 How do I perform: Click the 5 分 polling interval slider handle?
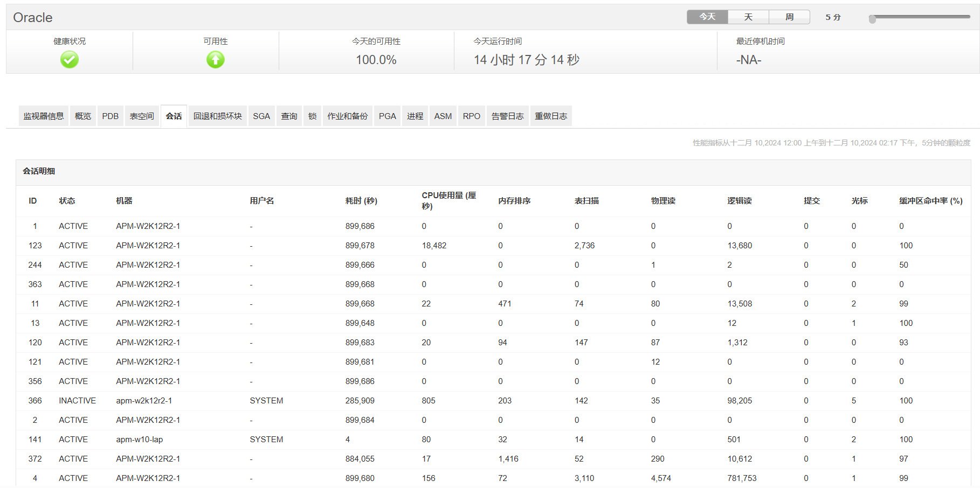(872, 19)
